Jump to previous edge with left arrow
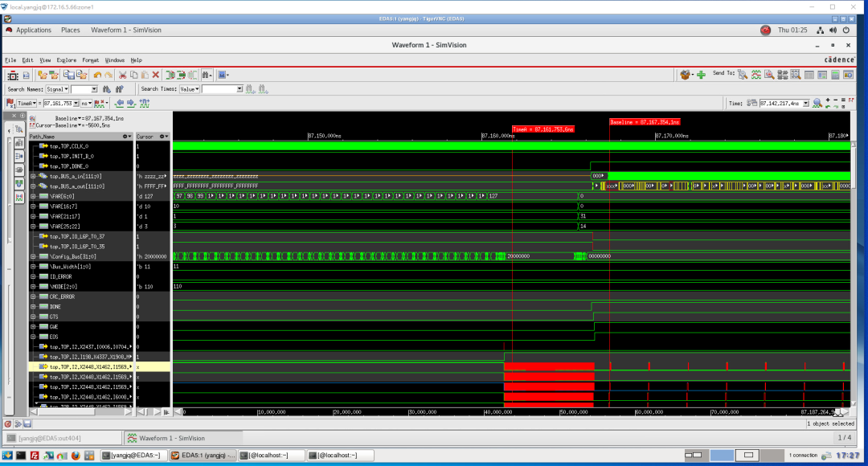868x466 pixels. click(x=120, y=103)
